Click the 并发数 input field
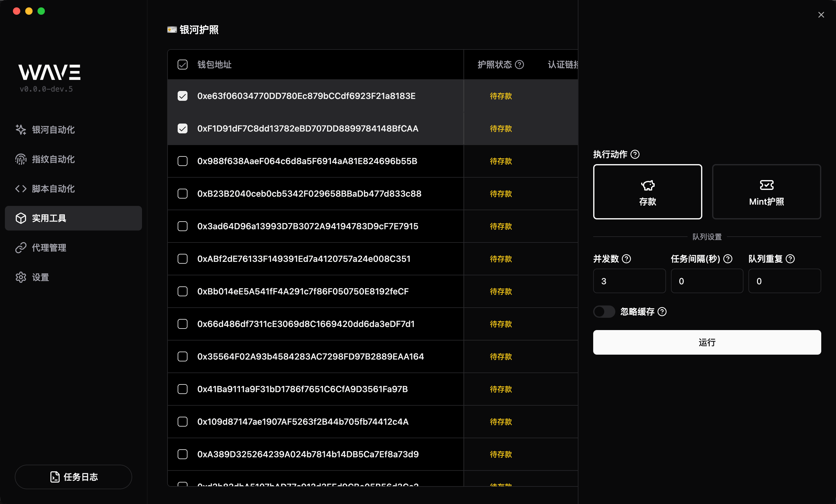The width and height of the screenshot is (836, 504). click(629, 281)
